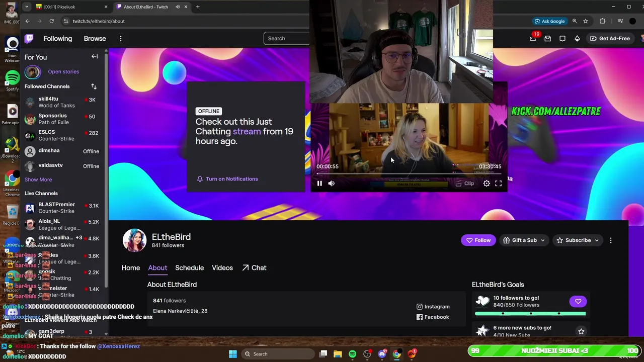Image resolution: width=644 pixels, height=362 pixels.
Task: Open BLASTPremier live channel
Action: (x=62, y=208)
